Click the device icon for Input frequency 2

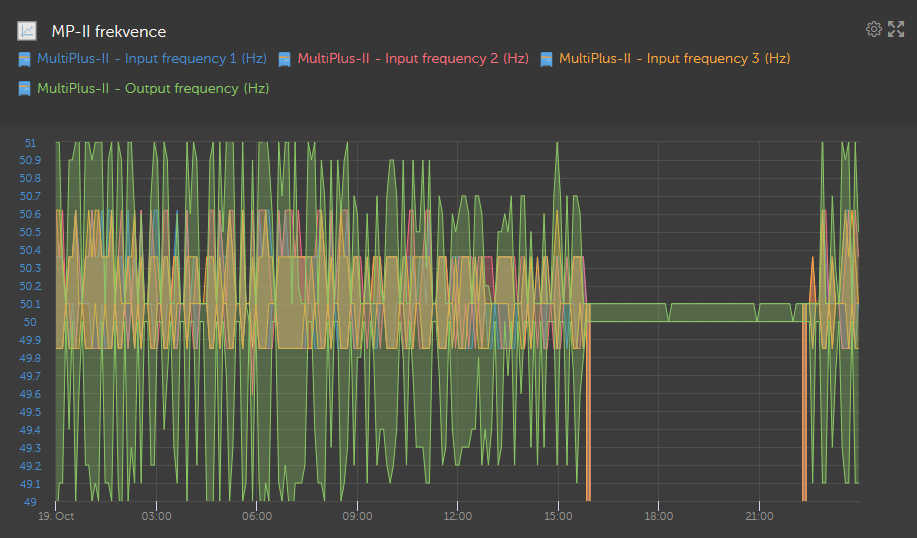(x=285, y=59)
